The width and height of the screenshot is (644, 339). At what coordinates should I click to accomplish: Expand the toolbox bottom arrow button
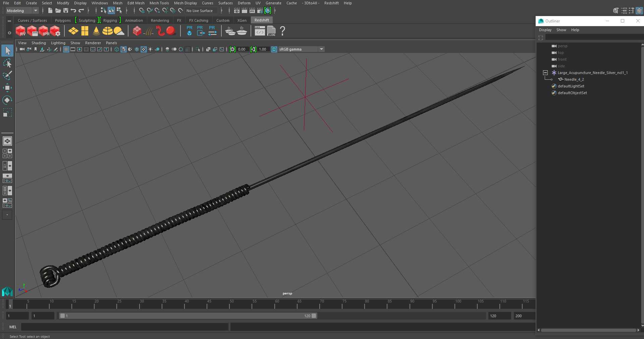7,215
